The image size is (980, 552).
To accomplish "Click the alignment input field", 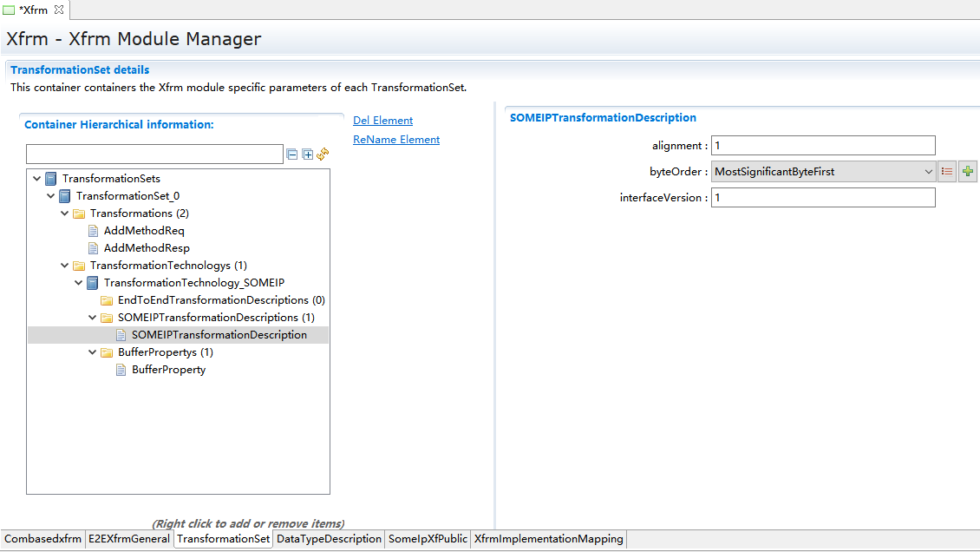I will point(823,146).
